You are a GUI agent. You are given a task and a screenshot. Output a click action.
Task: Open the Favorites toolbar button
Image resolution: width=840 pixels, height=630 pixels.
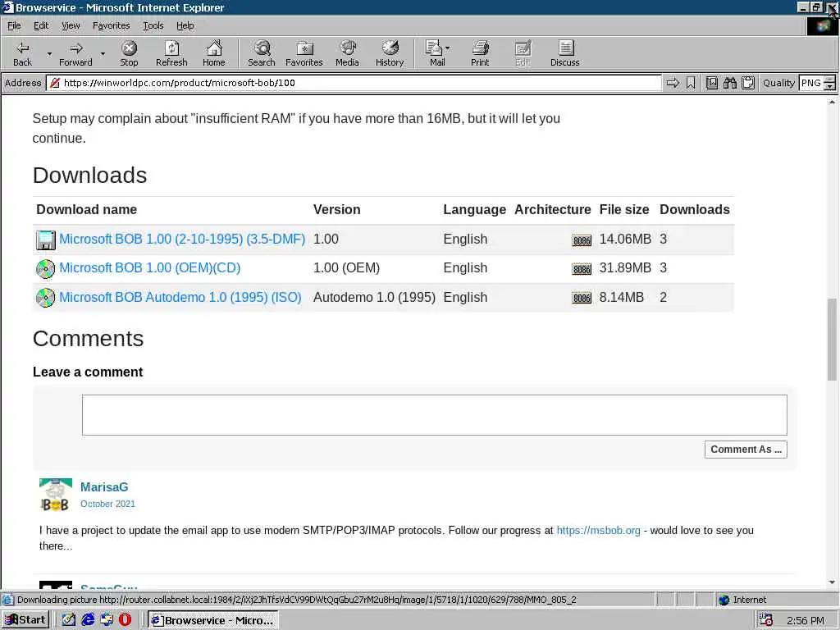tap(304, 53)
